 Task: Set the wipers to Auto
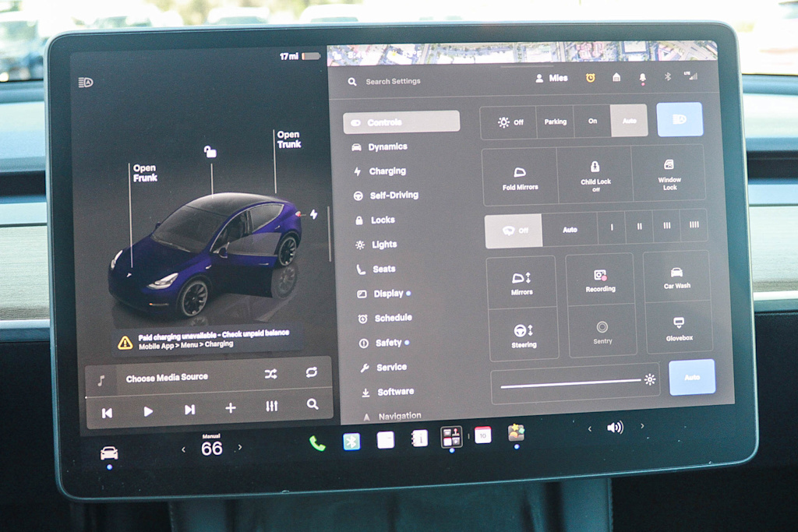(570, 229)
